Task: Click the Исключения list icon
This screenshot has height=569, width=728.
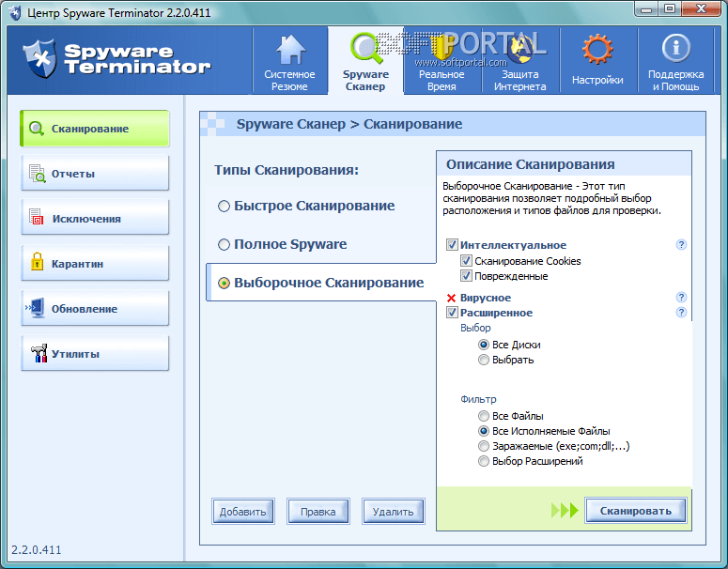Action: pos(37,217)
